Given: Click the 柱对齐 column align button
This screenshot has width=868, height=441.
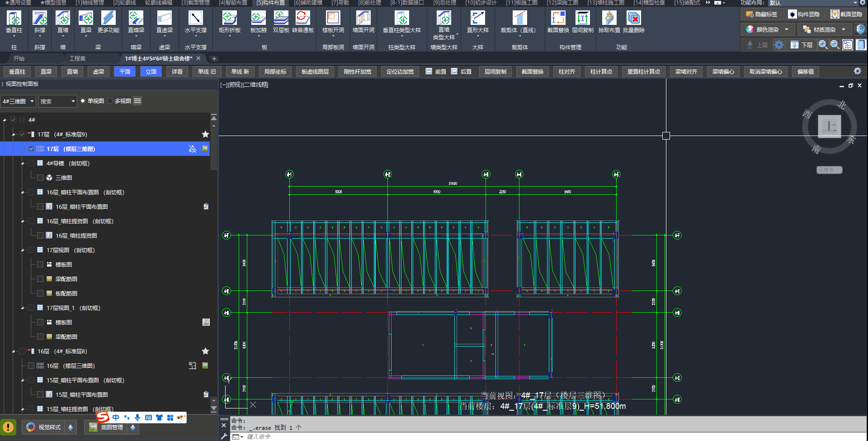Looking at the screenshot, I should pyautogui.click(x=566, y=72).
